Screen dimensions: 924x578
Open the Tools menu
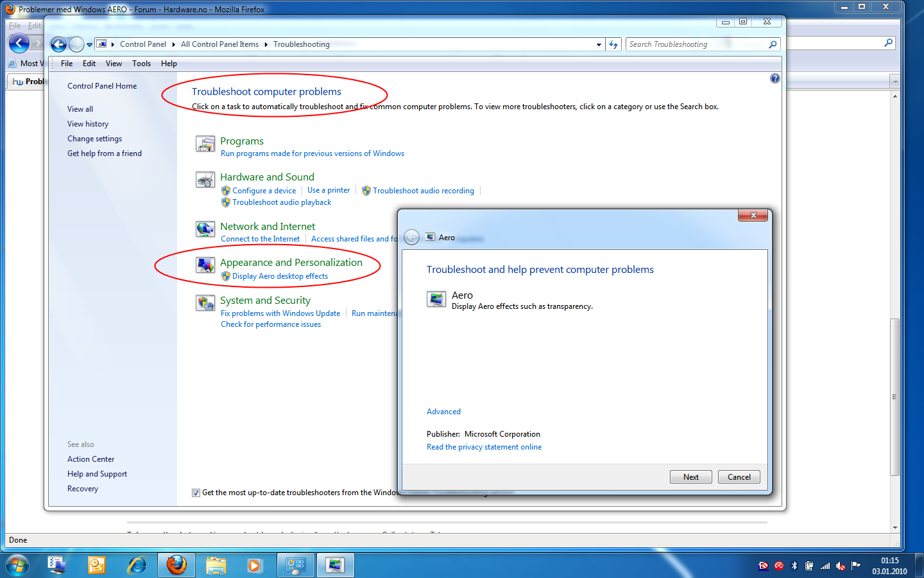pyautogui.click(x=141, y=64)
